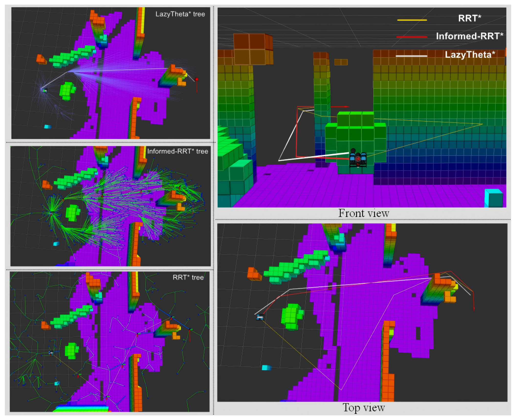
Task: Click the 'Top view' caption
Action: pos(363,408)
